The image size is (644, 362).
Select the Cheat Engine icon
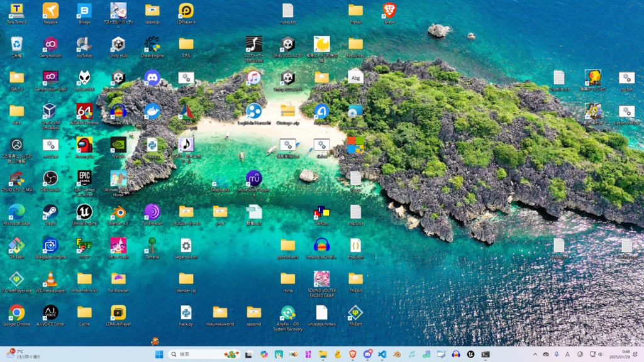[152, 47]
